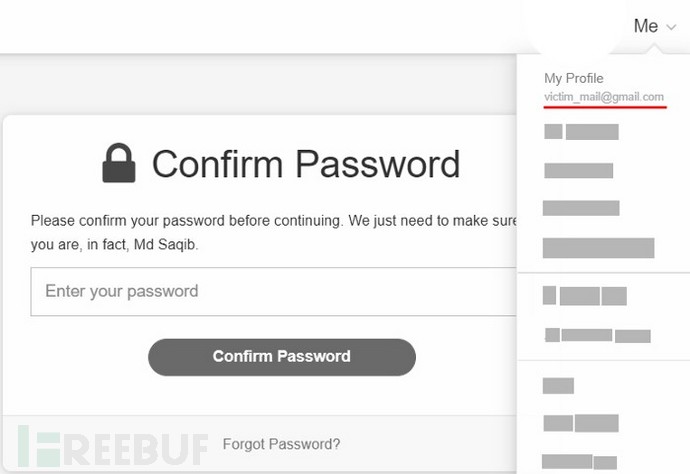This screenshot has height=474, width=690.
Task: Open the Me account menu
Action: pos(654,26)
